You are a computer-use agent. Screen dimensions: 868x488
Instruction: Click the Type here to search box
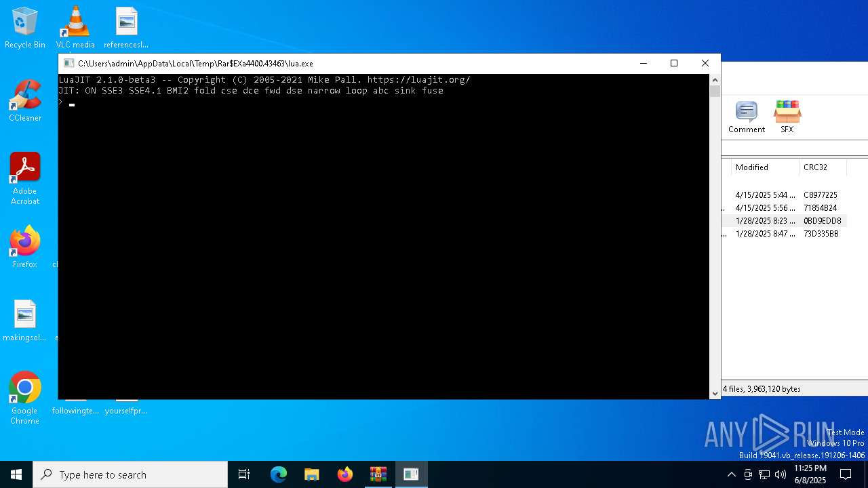click(x=130, y=474)
